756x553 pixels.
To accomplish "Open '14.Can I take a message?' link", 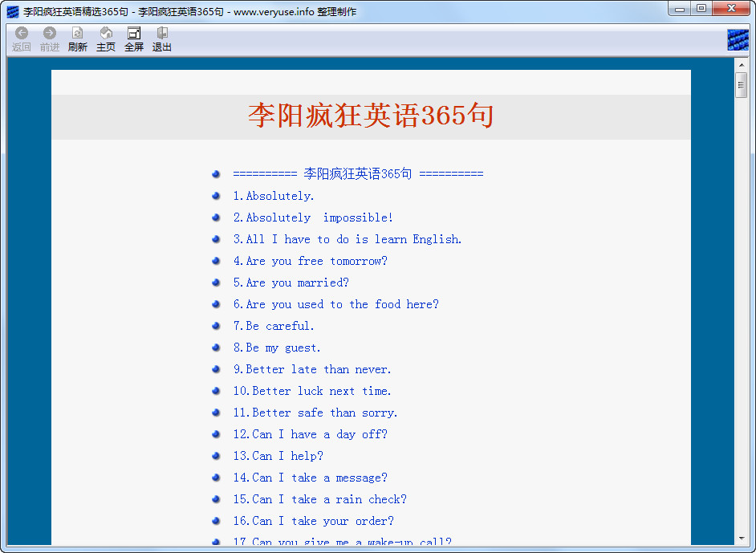I will (x=310, y=478).
